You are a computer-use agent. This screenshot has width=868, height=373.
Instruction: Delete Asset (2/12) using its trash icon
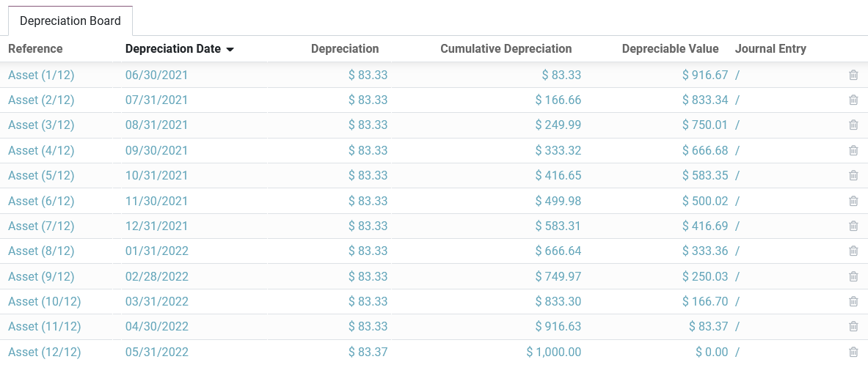coord(853,100)
